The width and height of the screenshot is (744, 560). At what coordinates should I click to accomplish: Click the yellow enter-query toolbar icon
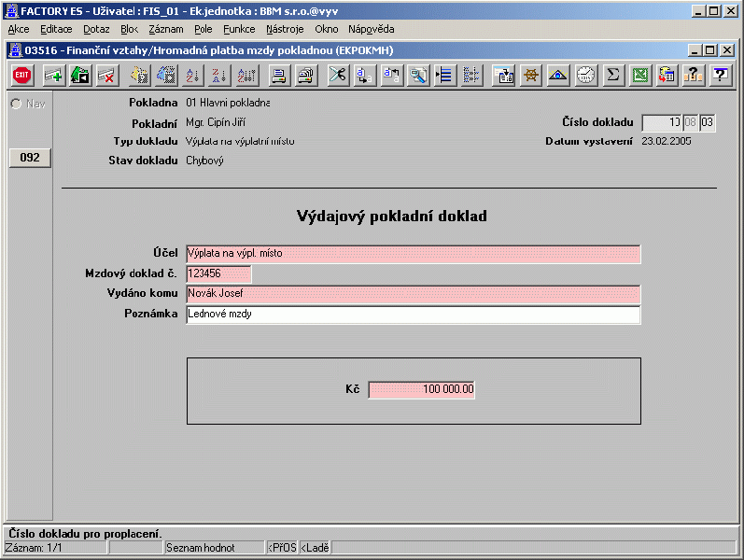click(x=139, y=75)
